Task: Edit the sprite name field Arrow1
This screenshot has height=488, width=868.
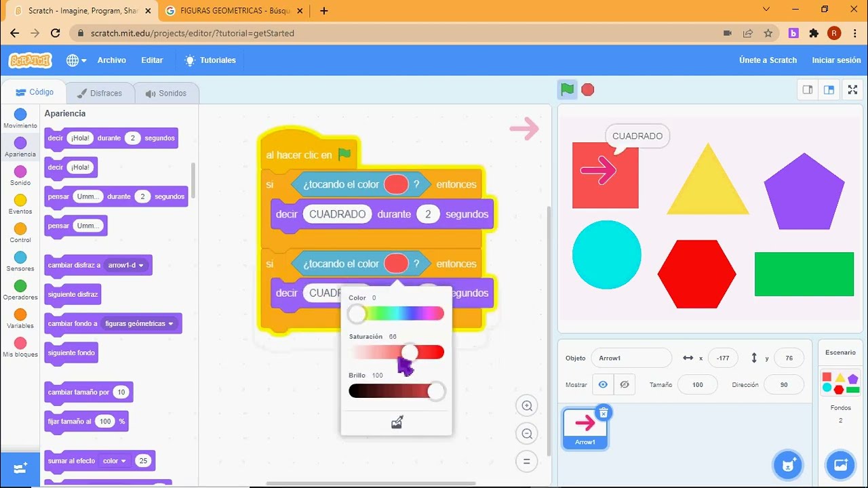Action: click(x=631, y=358)
